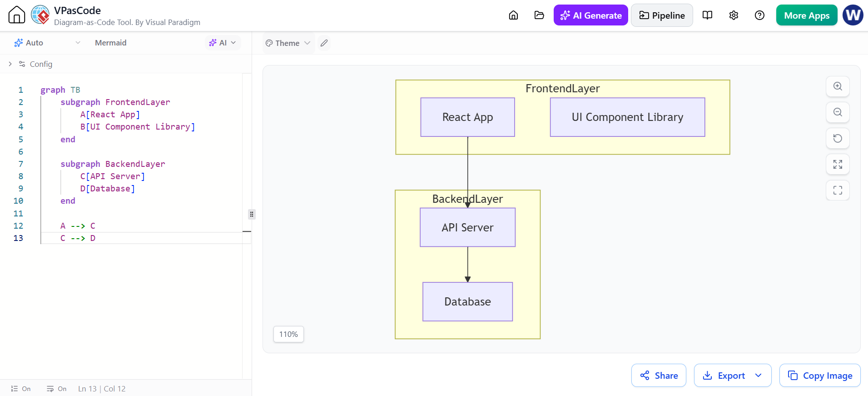Click line number 11 in the gutter
Screen dimensions: 868x396
pyautogui.click(x=18, y=214)
